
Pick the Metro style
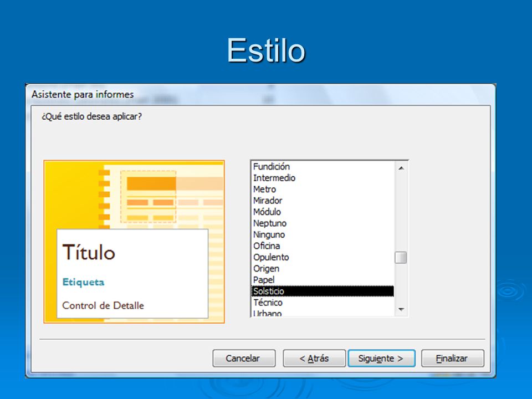[323, 190]
